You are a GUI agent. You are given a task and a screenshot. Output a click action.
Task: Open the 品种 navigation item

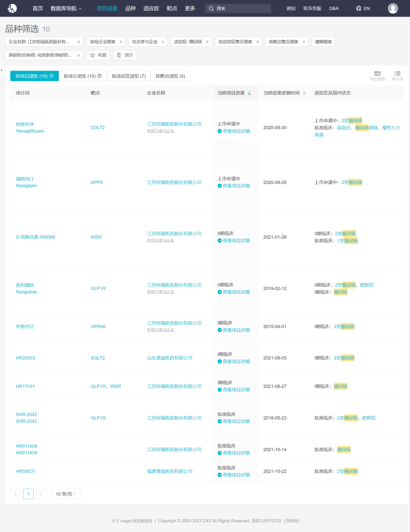point(131,8)
